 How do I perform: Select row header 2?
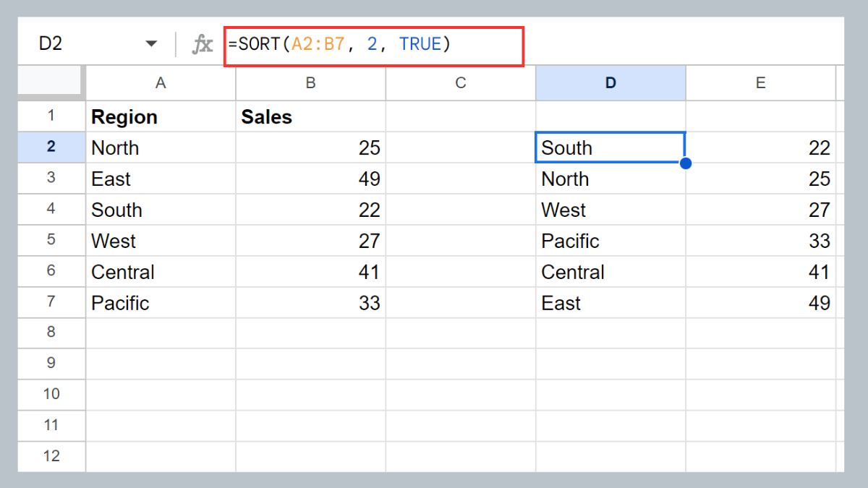(50, 147)
